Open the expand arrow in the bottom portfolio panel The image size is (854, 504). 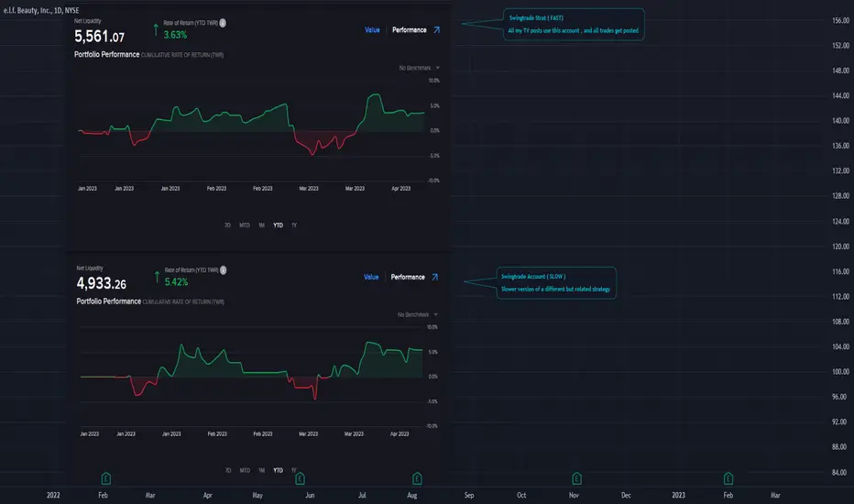pos(437,277)
